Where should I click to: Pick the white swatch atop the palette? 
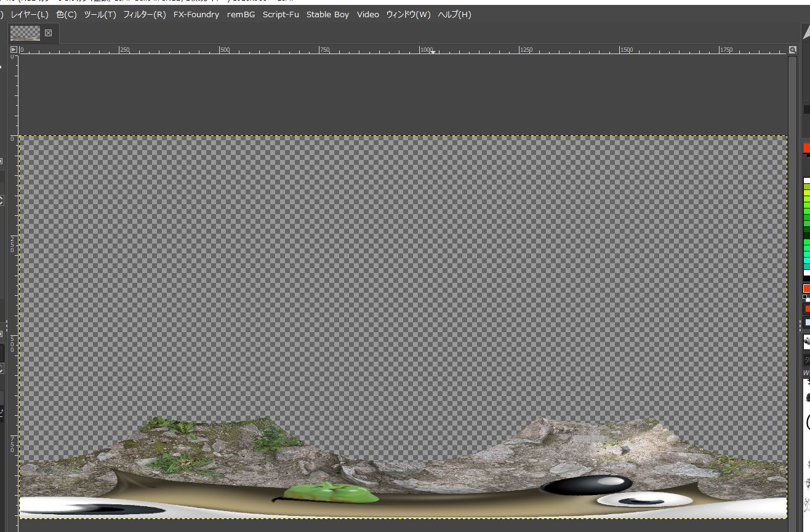(x=806, y=181)
